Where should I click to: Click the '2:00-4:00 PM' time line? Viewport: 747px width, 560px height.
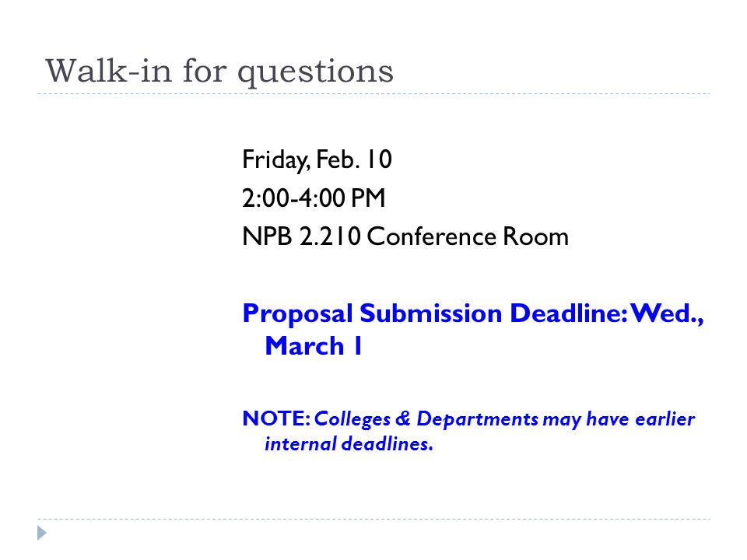[314, 198]
